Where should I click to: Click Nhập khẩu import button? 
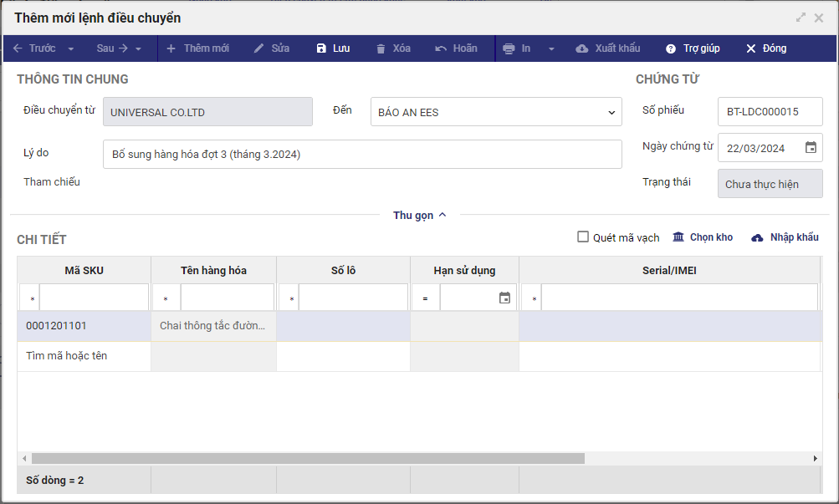(x=785, y=237)
